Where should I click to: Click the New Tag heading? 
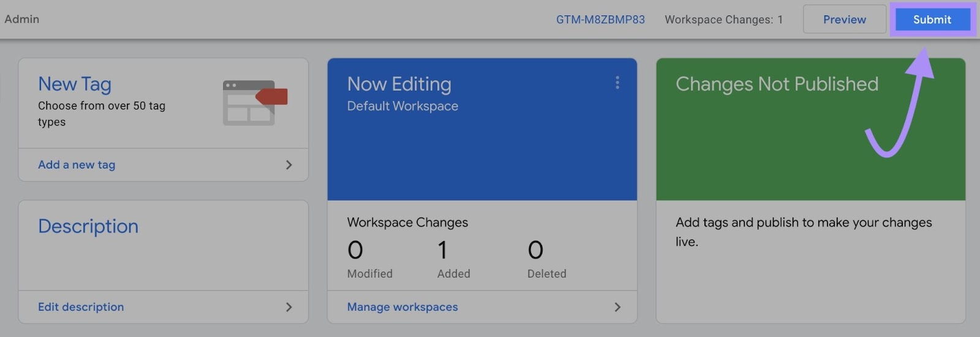click(75, 84)
